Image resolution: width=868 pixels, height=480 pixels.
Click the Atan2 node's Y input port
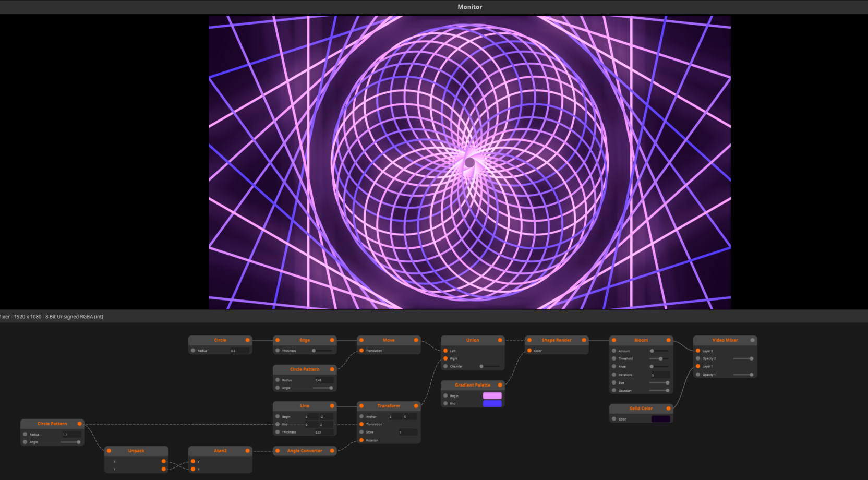[193, 461]
